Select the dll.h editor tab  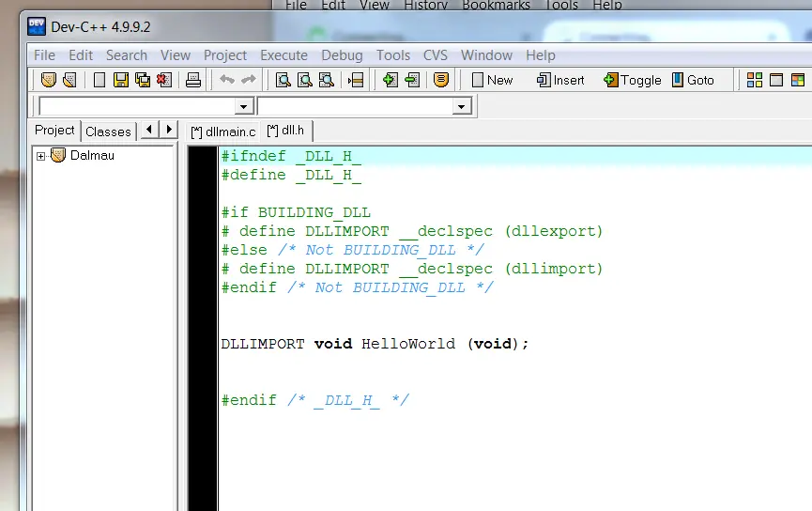(285, 131)
